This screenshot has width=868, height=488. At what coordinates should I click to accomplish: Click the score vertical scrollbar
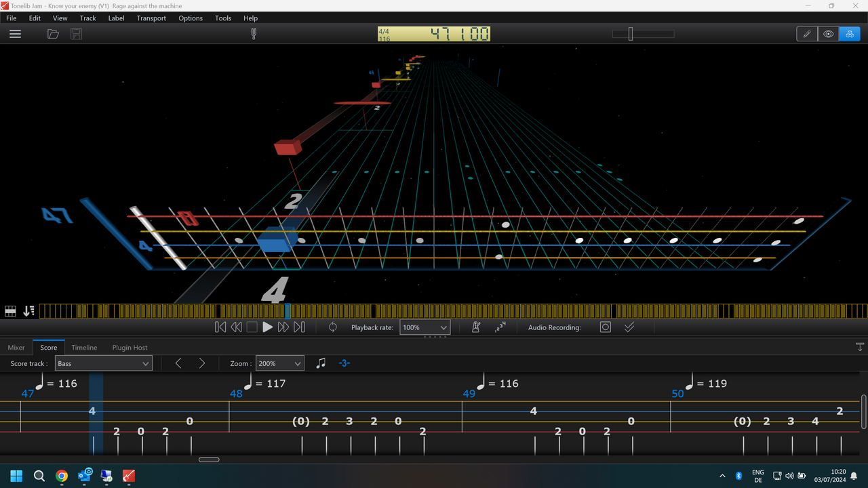[x=863, y=412]
